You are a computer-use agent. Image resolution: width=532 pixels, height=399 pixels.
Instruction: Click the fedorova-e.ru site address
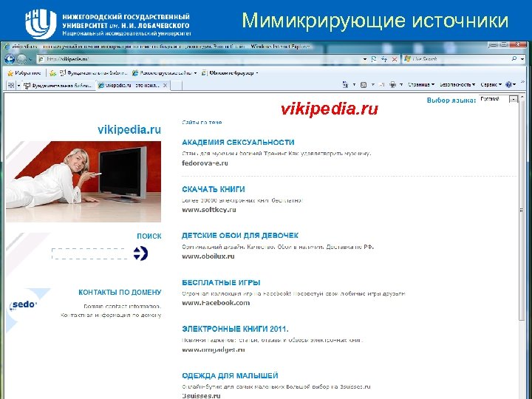(x=205, y=163)
